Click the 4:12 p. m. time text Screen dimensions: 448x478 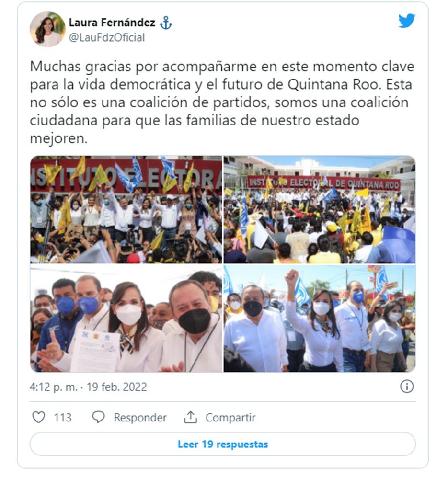point(53,387)
